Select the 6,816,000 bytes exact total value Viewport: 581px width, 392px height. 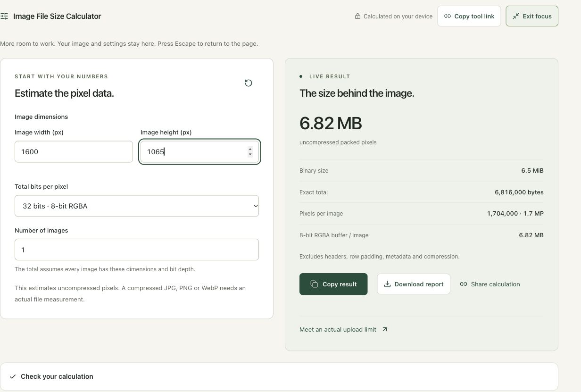pyautogui.click(x=519, y=192)
